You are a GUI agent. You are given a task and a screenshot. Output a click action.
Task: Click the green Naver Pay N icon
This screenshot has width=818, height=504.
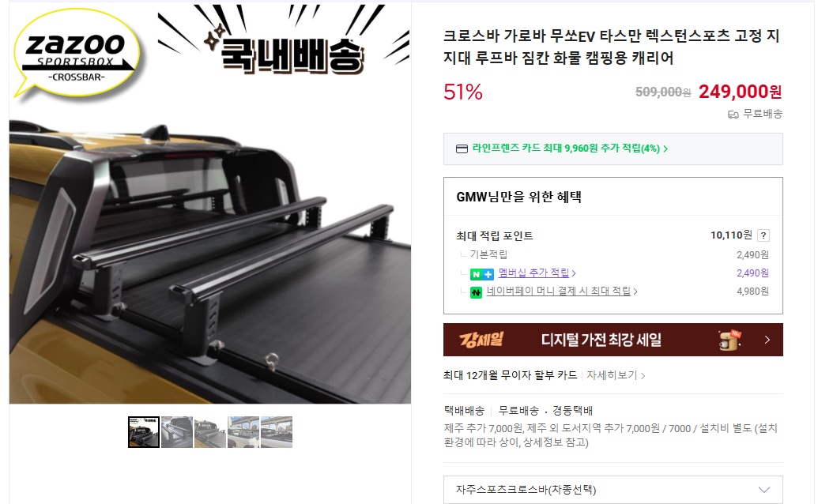(x=476, y=292)
